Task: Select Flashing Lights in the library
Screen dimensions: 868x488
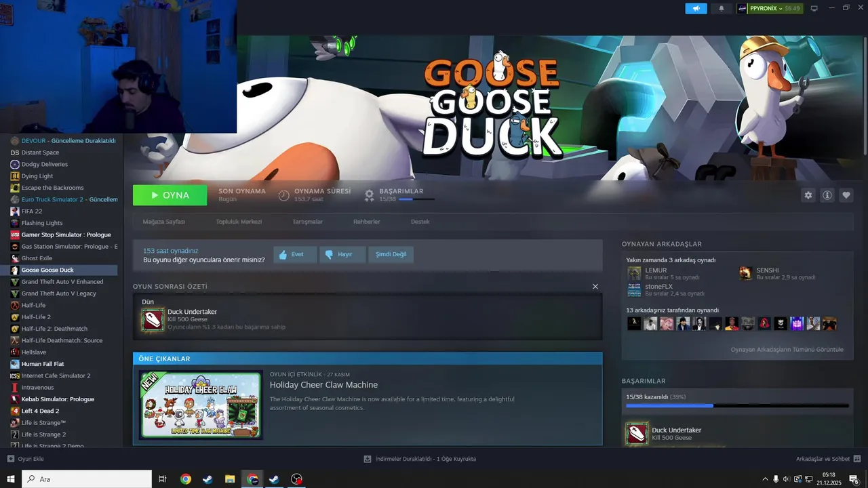Action: (42, 223)
